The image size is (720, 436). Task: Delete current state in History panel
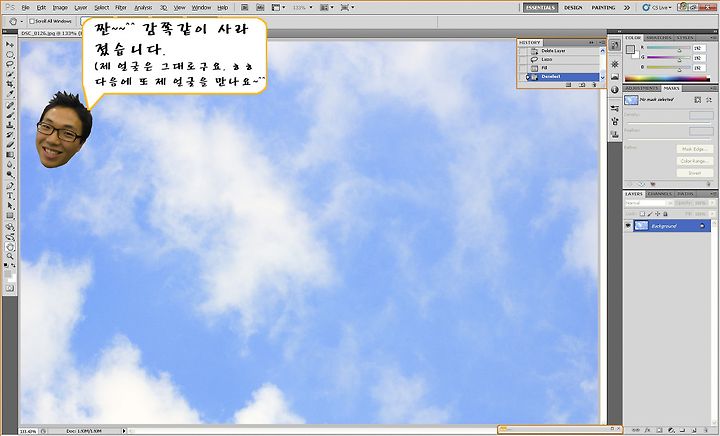point(594,85)
